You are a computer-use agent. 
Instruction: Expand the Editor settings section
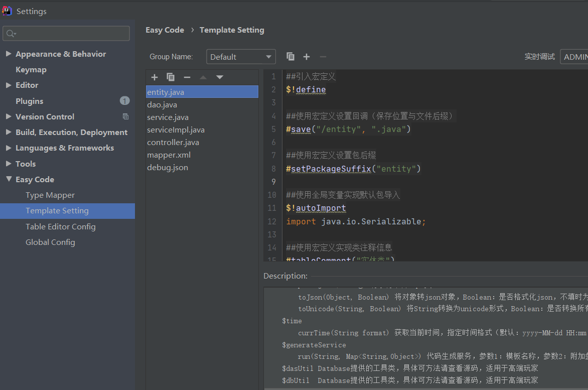click(8, 85)
